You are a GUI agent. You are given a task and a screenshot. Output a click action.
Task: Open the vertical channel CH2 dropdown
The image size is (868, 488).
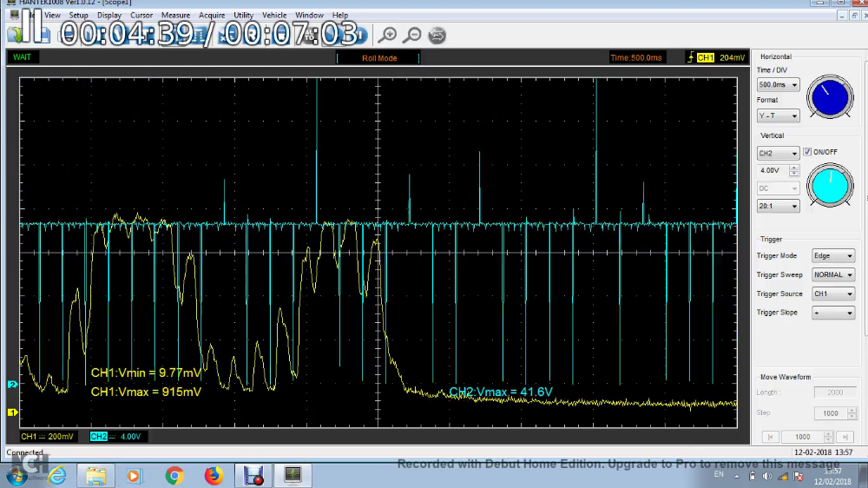tap(778, 154)
